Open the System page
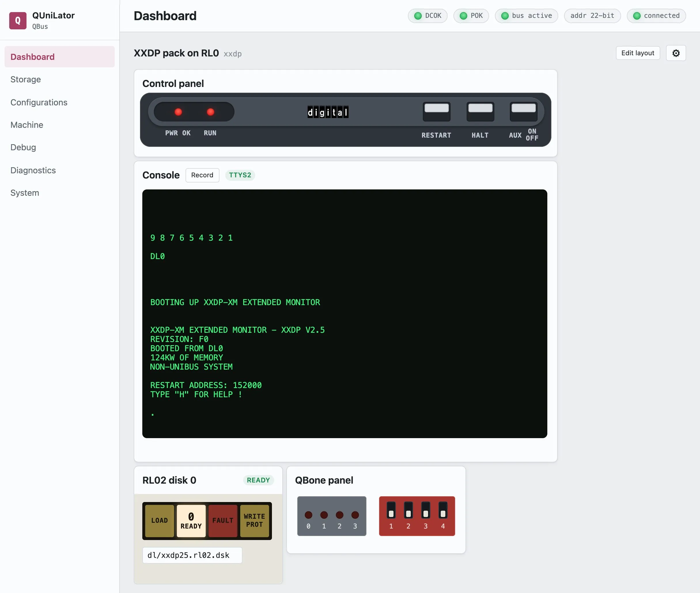 (60, 193)
